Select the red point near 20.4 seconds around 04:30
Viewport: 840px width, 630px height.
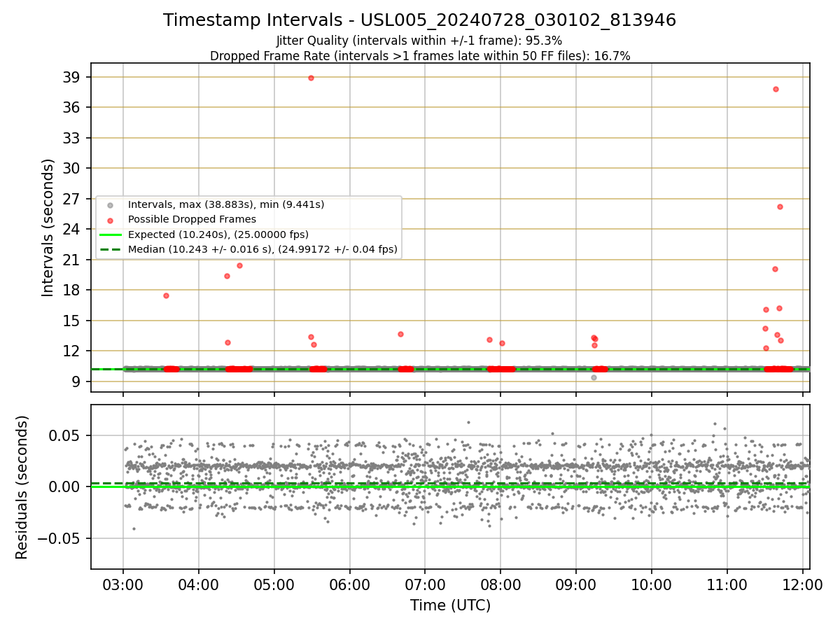click(x=239, y=265)
